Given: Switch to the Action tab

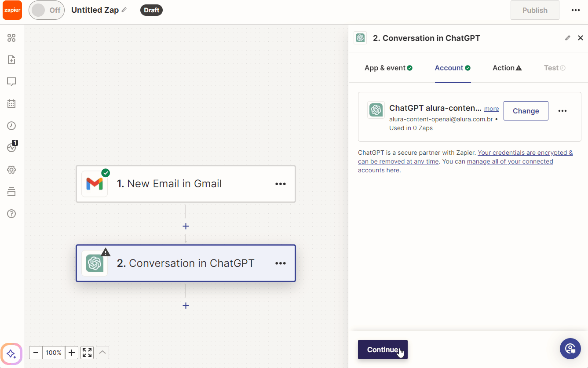Looking at the screenshot, I should point(507,68).
